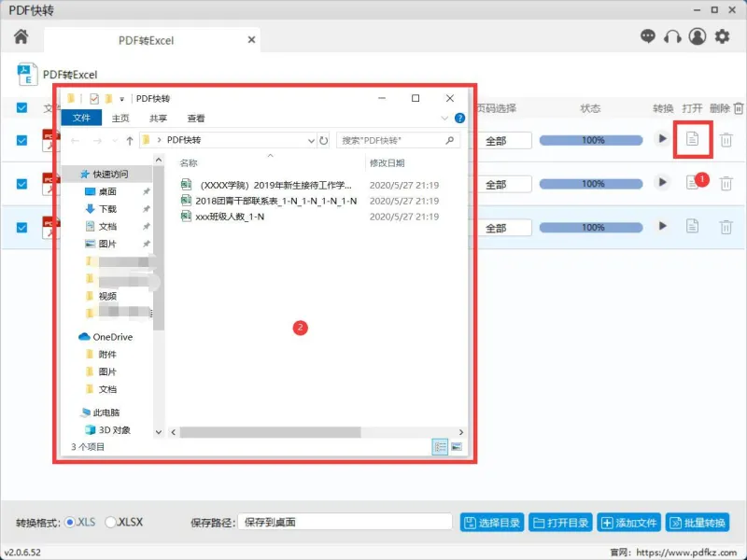This screenshot has width=747, height=560.
Task: Expand the Explorer ribbon chevron
Action: coord(444,119)
